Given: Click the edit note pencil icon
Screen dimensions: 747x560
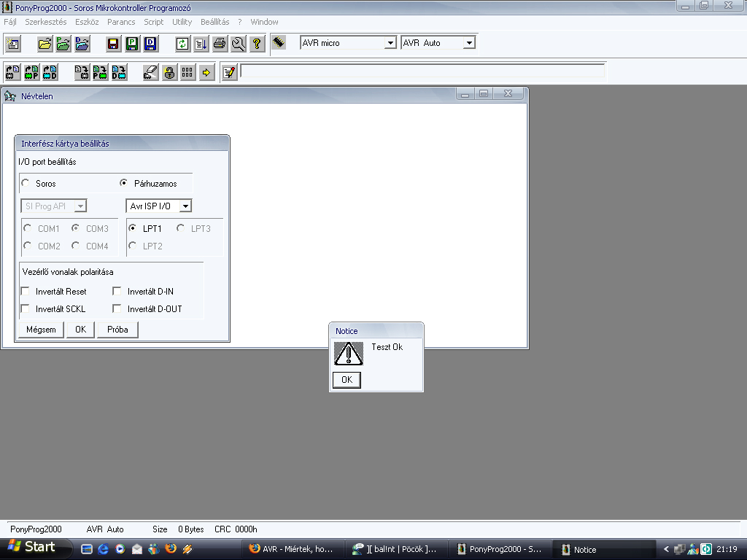Looking at the screenshot, I should (230, 72).
